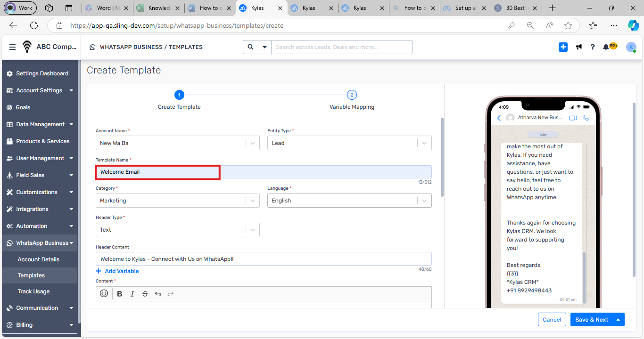Open Settings Dashboard in sidebar
The image size is (644, 339).
click(39, 73)
